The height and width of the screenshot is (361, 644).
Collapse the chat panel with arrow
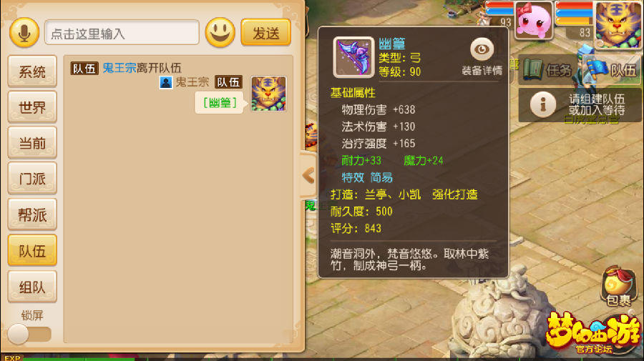[308, 176]
